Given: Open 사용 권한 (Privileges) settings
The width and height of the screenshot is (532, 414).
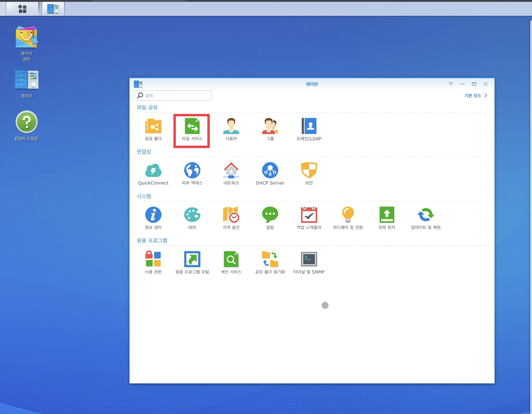Looking at the screenshot, I should point(153,263).
